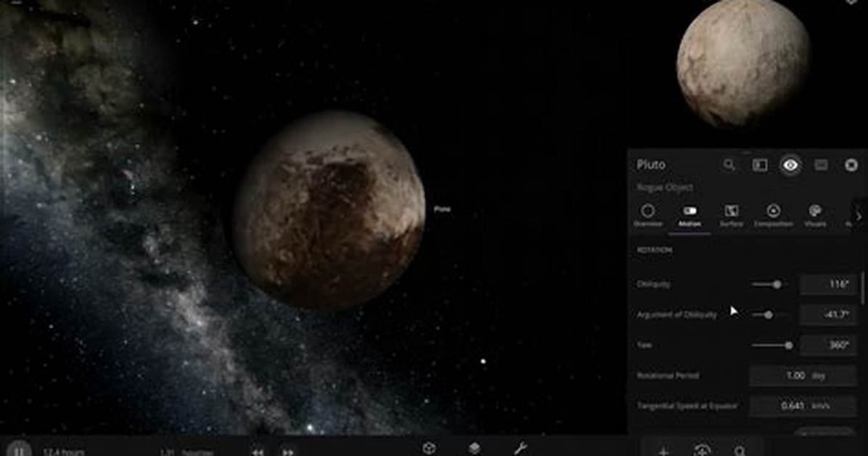Select the Pluto planet in the center
The height and width of the screenshot is (456, 868).
[329, 209]
